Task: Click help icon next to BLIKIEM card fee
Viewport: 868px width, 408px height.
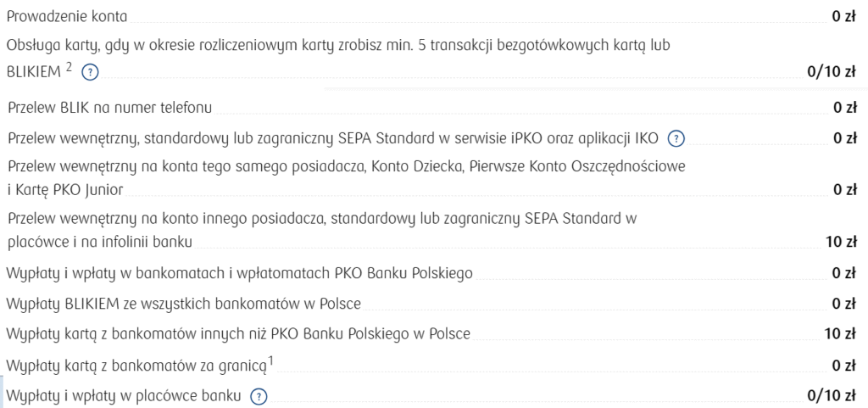Action: coord(90,73)
